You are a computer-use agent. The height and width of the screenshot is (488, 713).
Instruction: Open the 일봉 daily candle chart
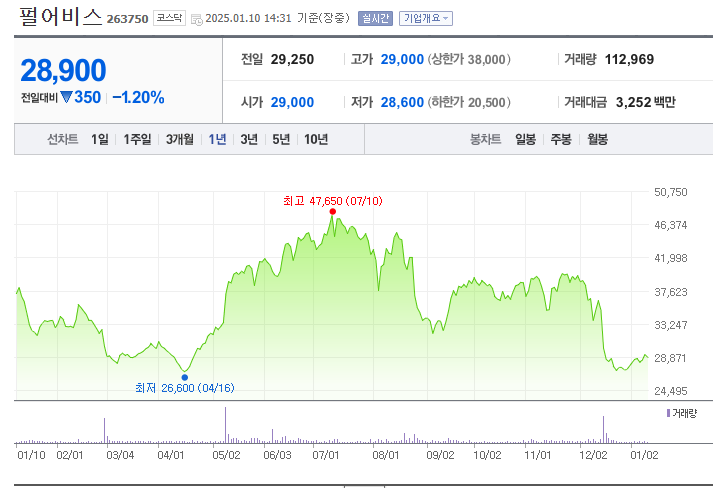[x=525, y=139]
